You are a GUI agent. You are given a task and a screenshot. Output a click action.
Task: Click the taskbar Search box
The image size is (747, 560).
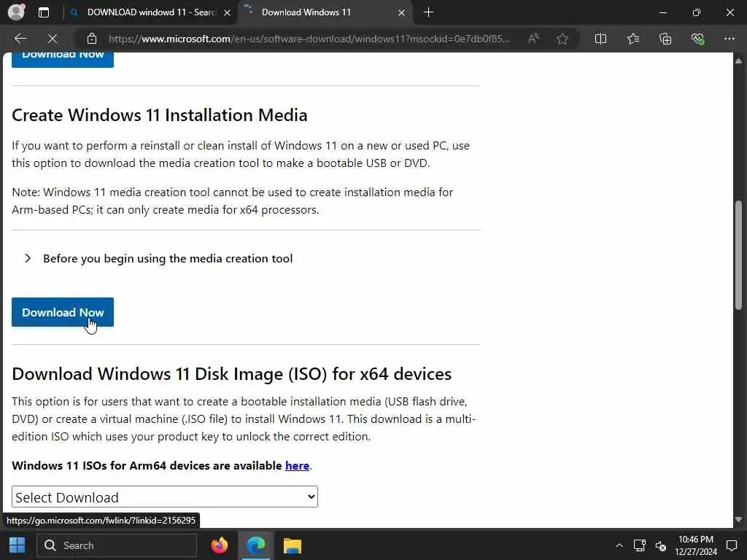pos(117,545)
